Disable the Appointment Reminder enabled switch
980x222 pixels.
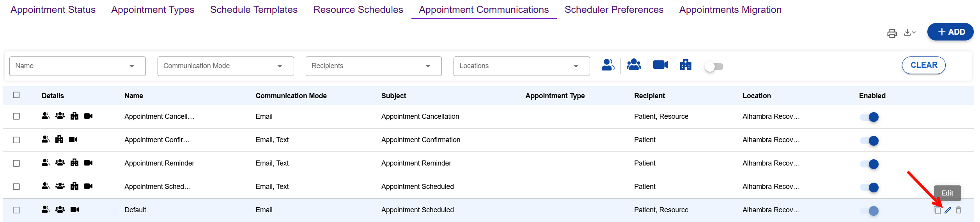pyautogui.click(x=869, y=164)
